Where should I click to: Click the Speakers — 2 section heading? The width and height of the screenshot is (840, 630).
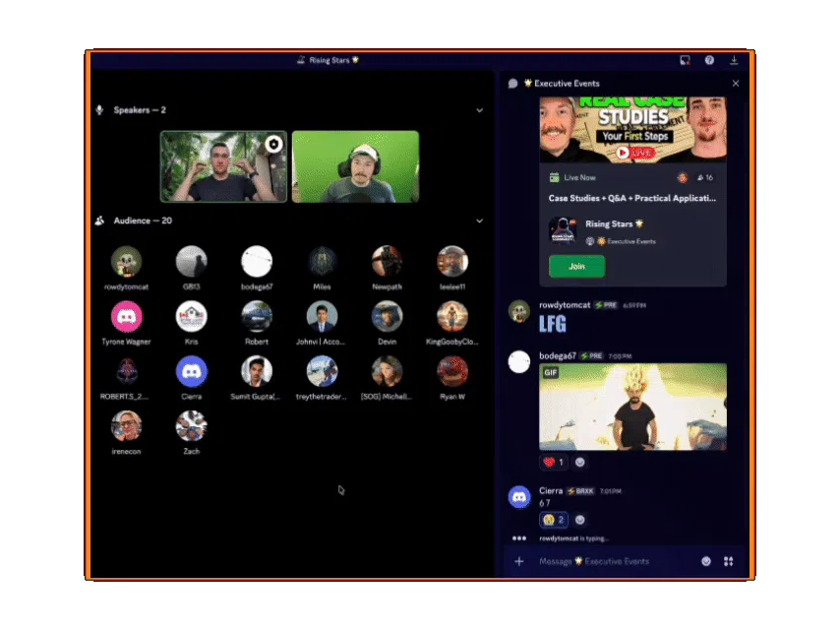point(140,110)
